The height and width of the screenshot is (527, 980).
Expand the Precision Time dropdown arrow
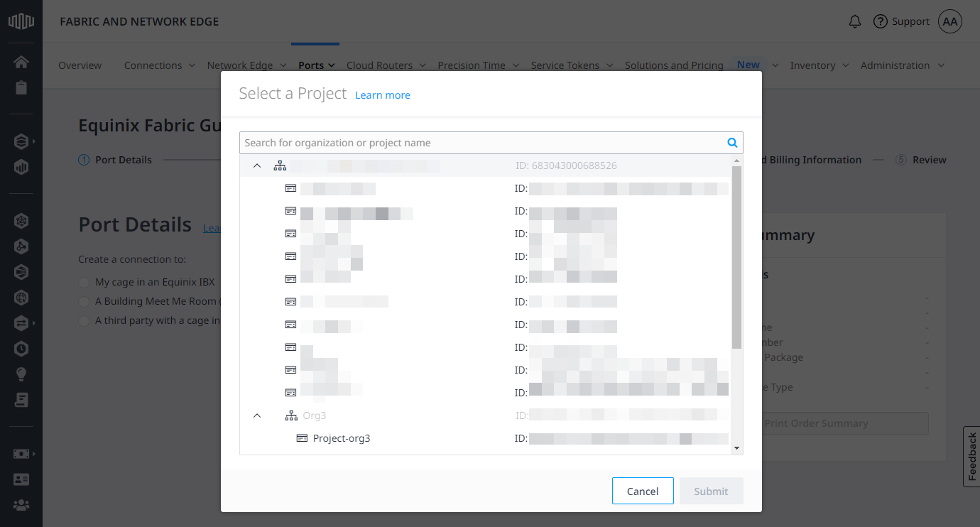[x=516, y=65]
